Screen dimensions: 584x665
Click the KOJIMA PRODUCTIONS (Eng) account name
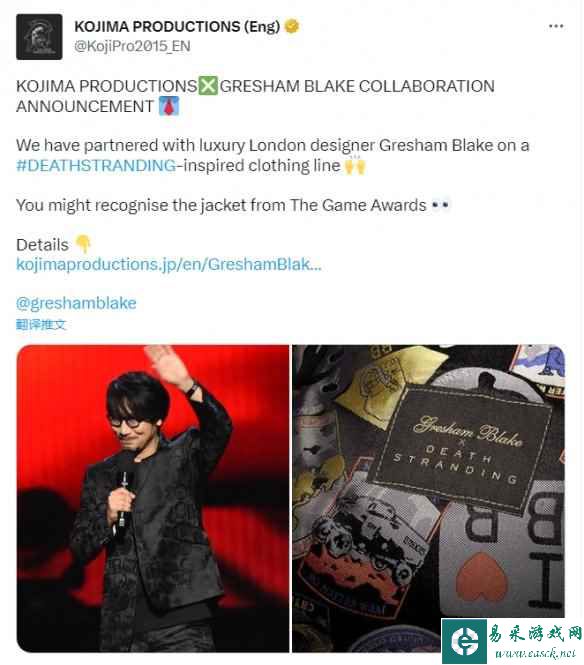click(x=177, y=26)
